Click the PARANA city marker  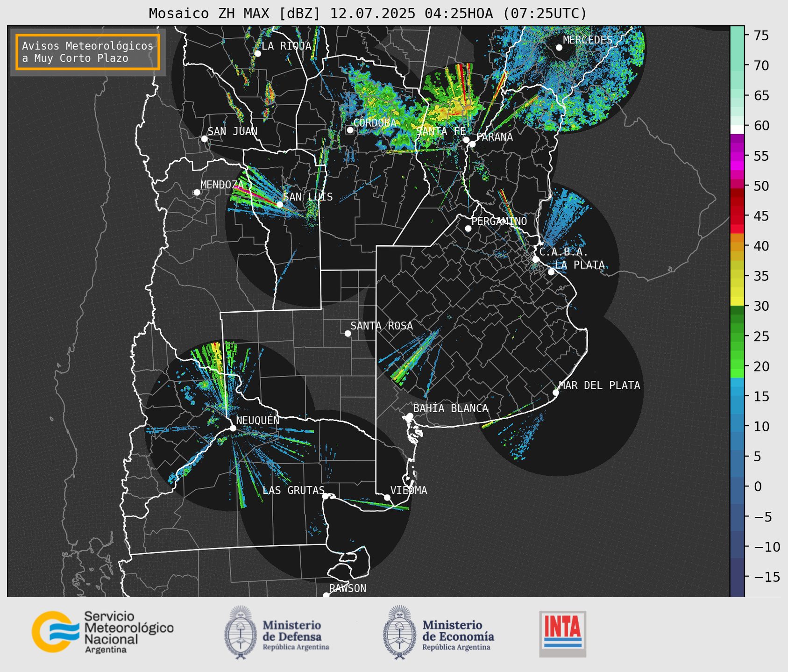pyautogui.click(x=472, y=144)
